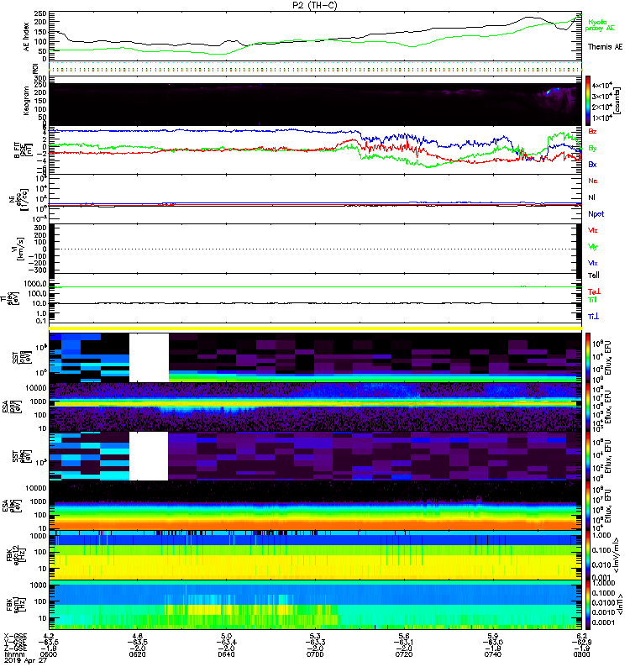This screenshot has height=672, width=630.
Task: Select the blue velocity legend label
Action: (592, 263)
